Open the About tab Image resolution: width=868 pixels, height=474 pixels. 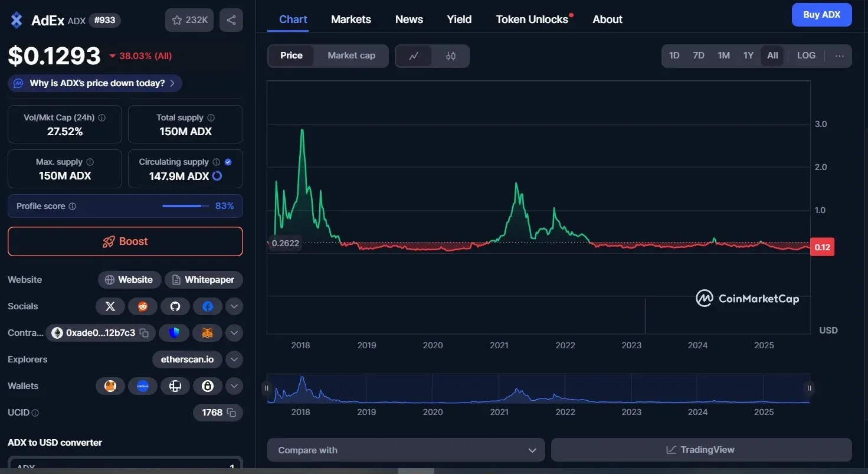click(x=607, y=19)
